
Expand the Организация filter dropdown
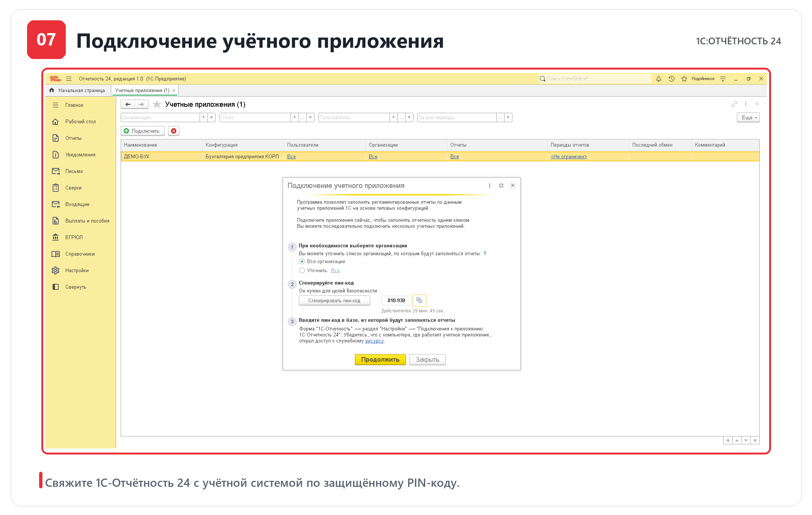(x=203, y=117)
